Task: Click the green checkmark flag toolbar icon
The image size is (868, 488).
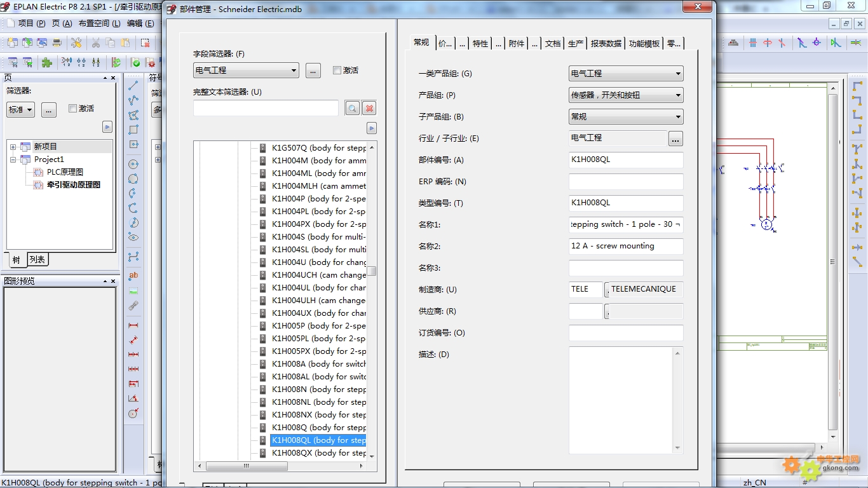Action: tap(136, 62)
